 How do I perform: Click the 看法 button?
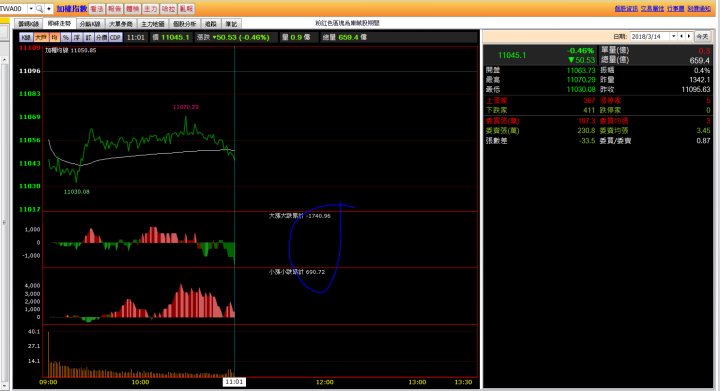[x=96, y=9]
